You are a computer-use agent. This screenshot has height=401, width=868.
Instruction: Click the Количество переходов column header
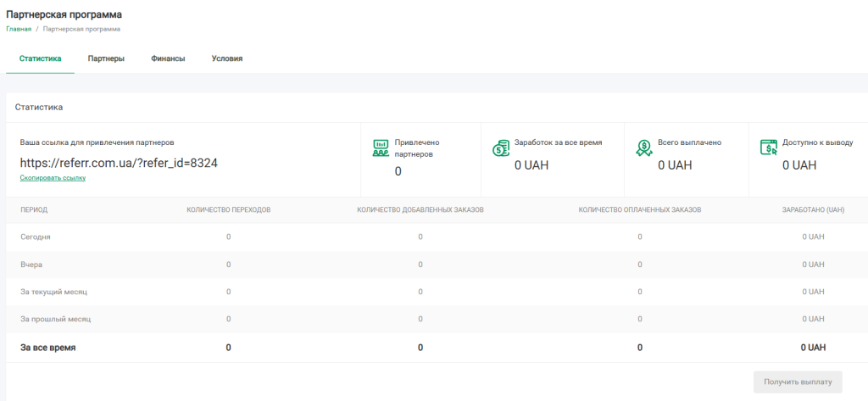tap(228, 209)
